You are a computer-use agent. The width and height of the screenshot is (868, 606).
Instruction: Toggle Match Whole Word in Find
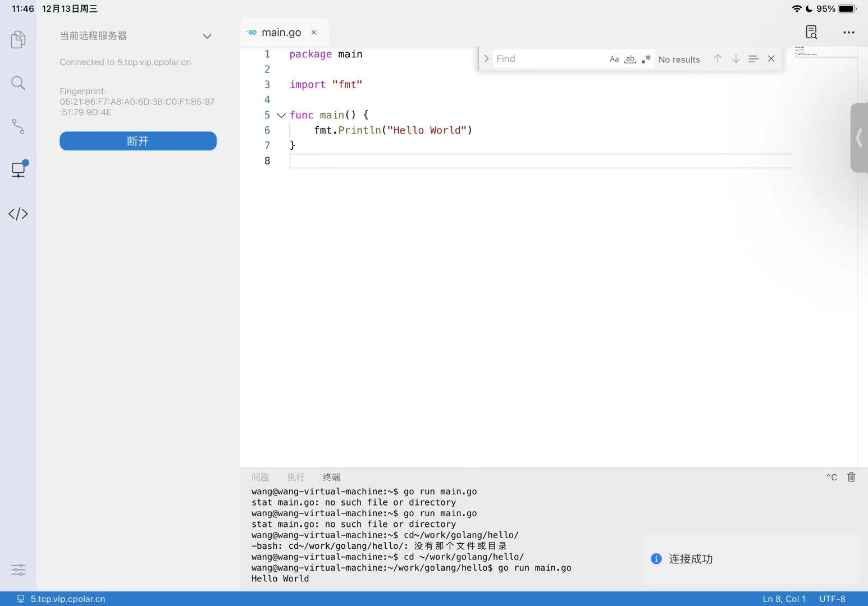click(x=630, y=59)
